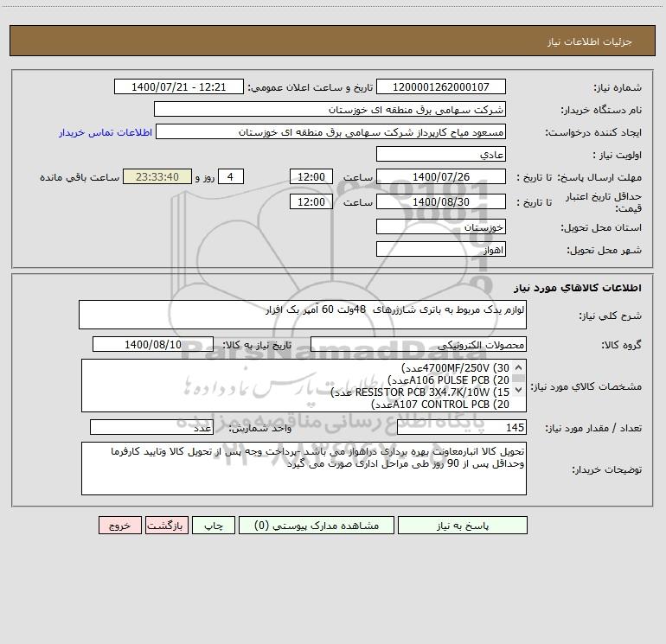Click scroll-down arrow in item specifications list

click(518, 389)
